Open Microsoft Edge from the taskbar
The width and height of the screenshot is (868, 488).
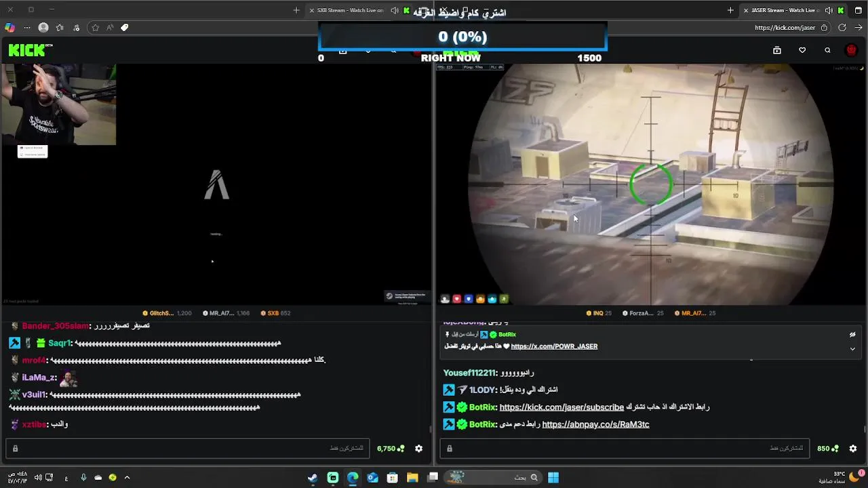[353, 478]
